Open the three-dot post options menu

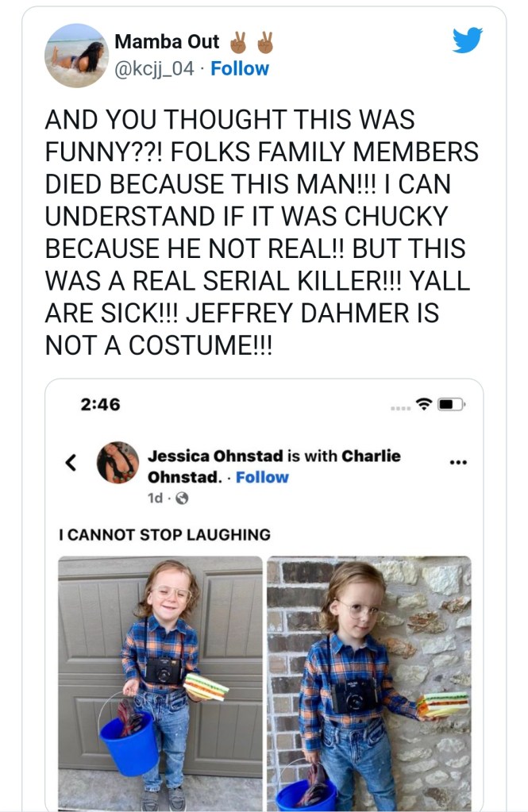point(458,463)
